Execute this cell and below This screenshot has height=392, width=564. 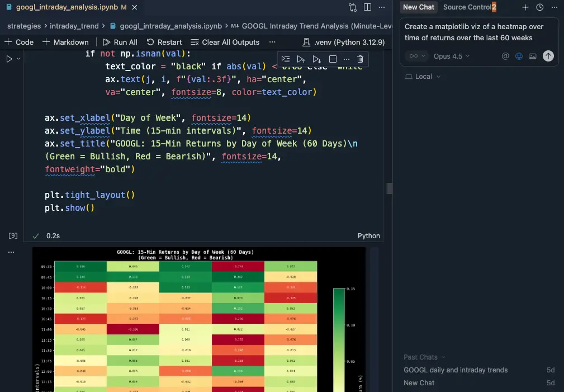point(316,59)
